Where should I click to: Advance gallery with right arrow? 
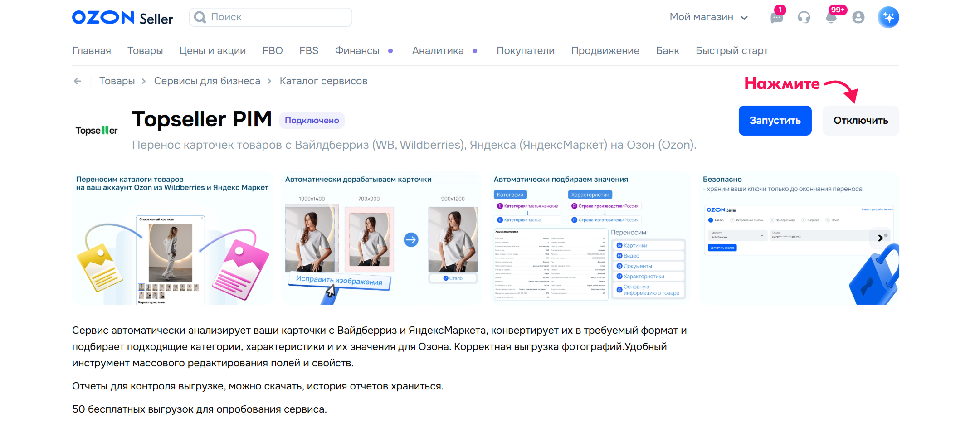881,238
